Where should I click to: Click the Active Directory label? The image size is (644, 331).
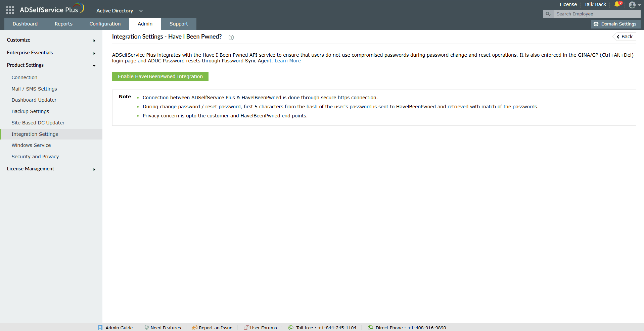click(x=114, y=11)
